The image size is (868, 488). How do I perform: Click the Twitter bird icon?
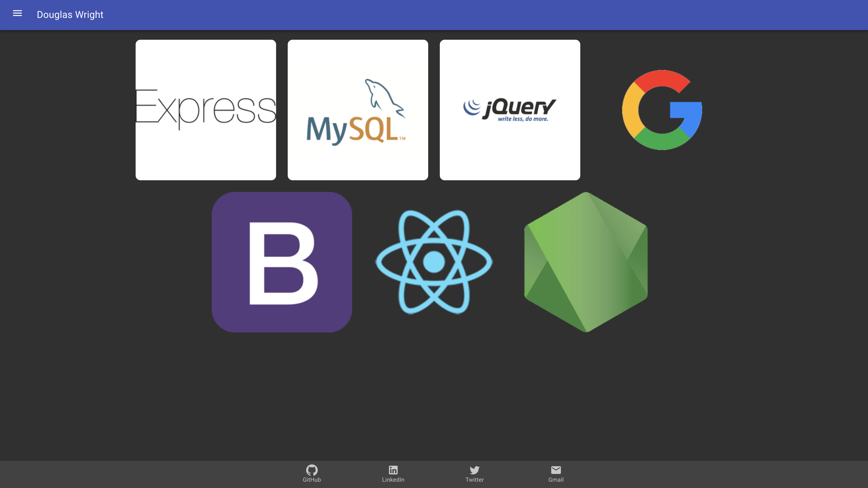pyautogui.click(x=474, y=470)
